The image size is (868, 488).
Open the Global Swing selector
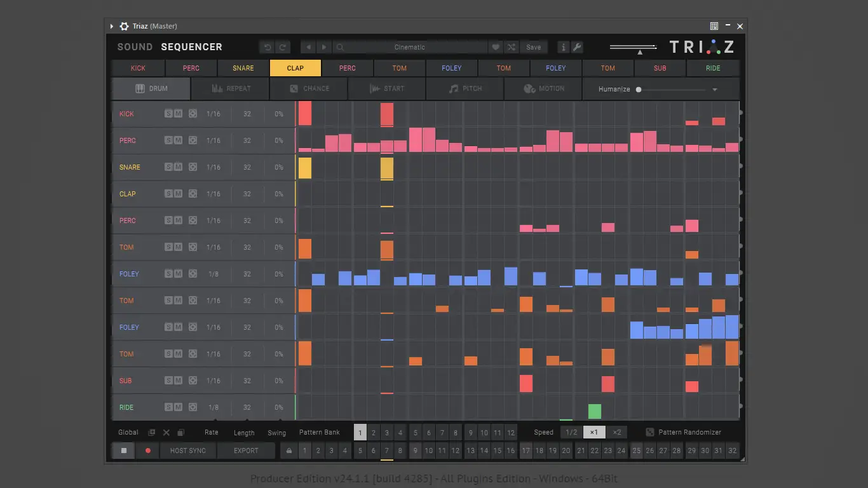(277, 433)
